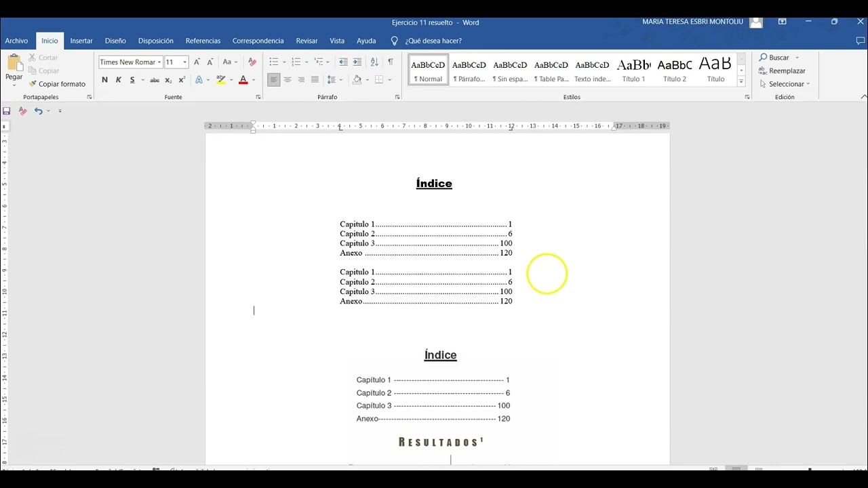Toggle strikethrough abc formatting
The width and height of the screenshot is (868, 488).
tap(155, 80)
